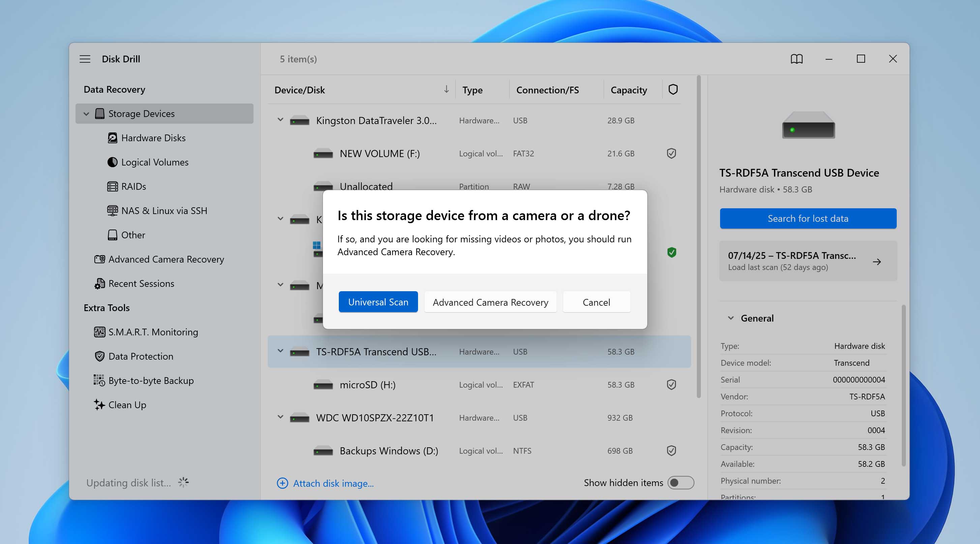The image size is (980, 544).
Task: Click the shield icon on NEW VOLUME (F:) row
Action: point(672,153)
